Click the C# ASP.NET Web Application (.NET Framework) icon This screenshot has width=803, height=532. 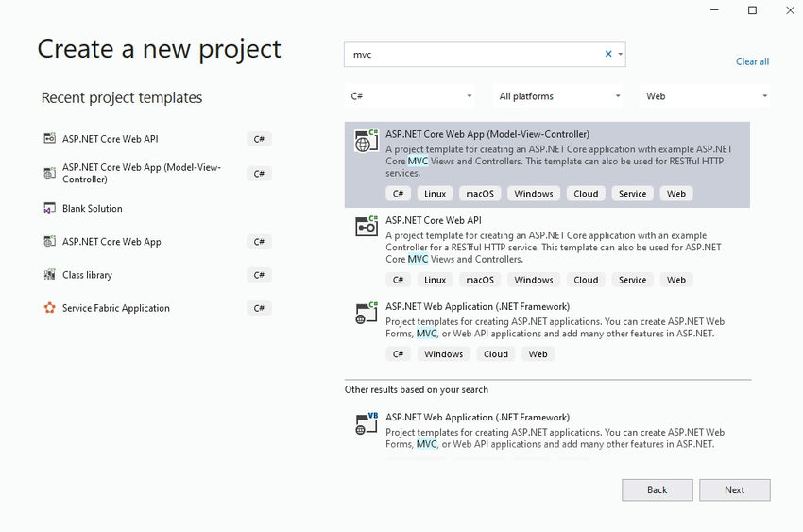coord(367,313)
